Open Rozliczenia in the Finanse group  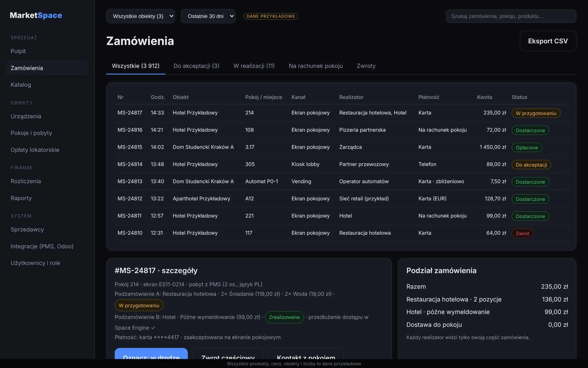47,181
